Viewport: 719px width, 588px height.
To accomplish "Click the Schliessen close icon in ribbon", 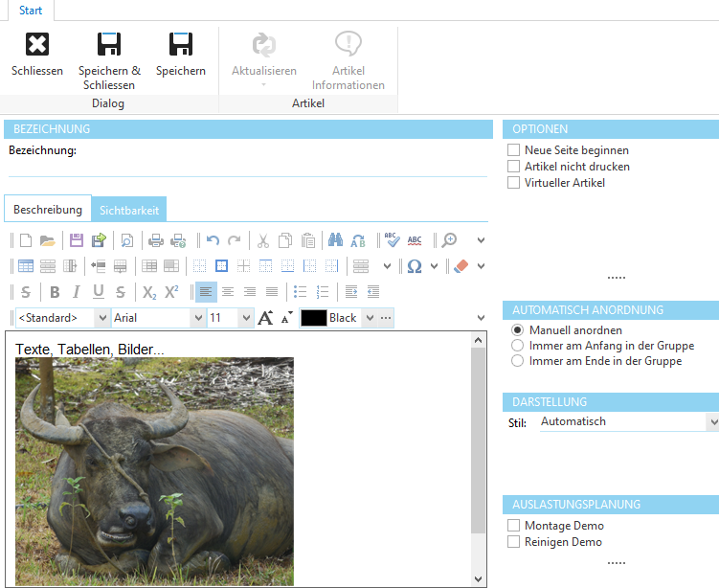I will coord(36,45).
